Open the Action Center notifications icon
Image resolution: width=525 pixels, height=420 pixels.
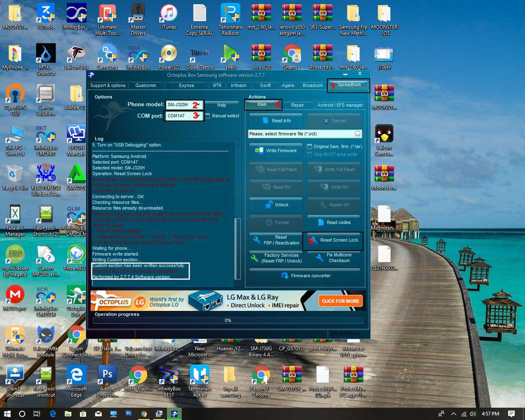[x=511, y=414]
